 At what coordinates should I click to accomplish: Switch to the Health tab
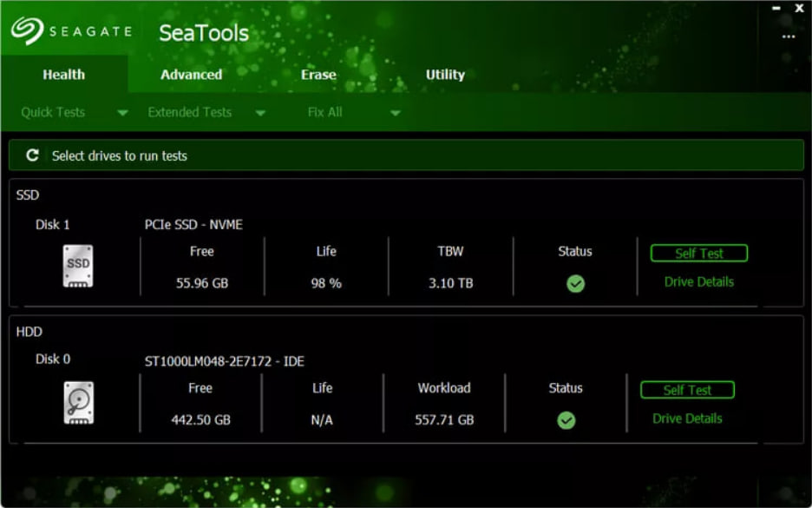pos(63,75)
